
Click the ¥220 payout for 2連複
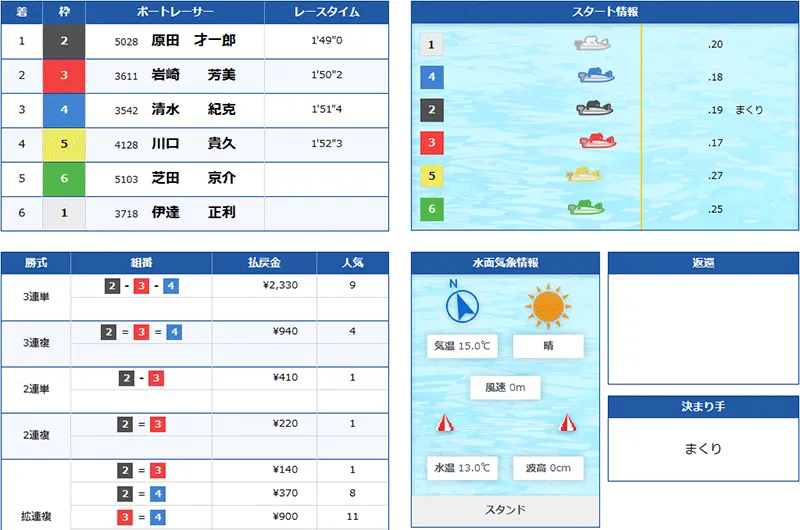click(285, 423)
